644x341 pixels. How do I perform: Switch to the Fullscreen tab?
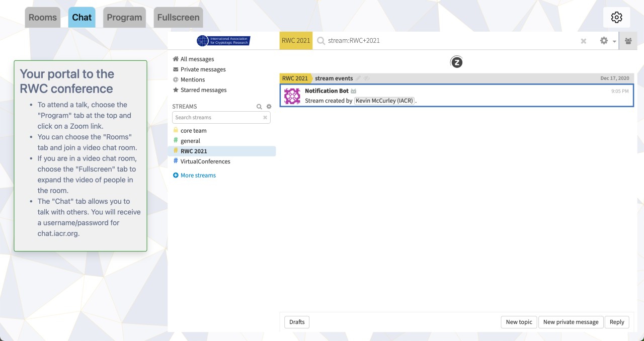point(178,17)
